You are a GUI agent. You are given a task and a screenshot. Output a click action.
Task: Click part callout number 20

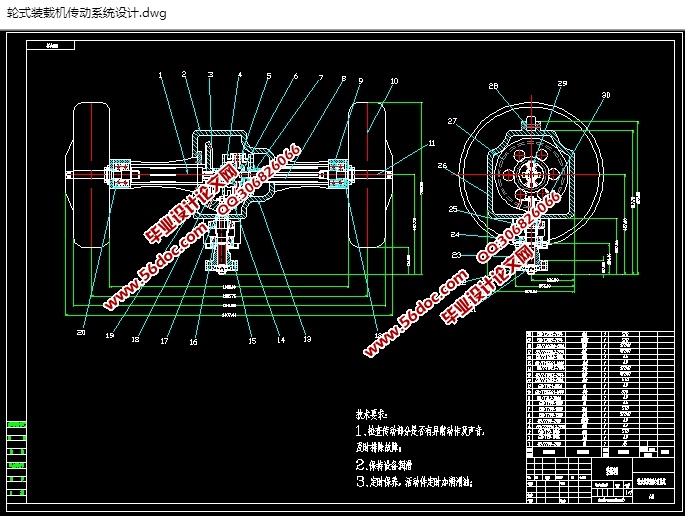pos(80,333)
